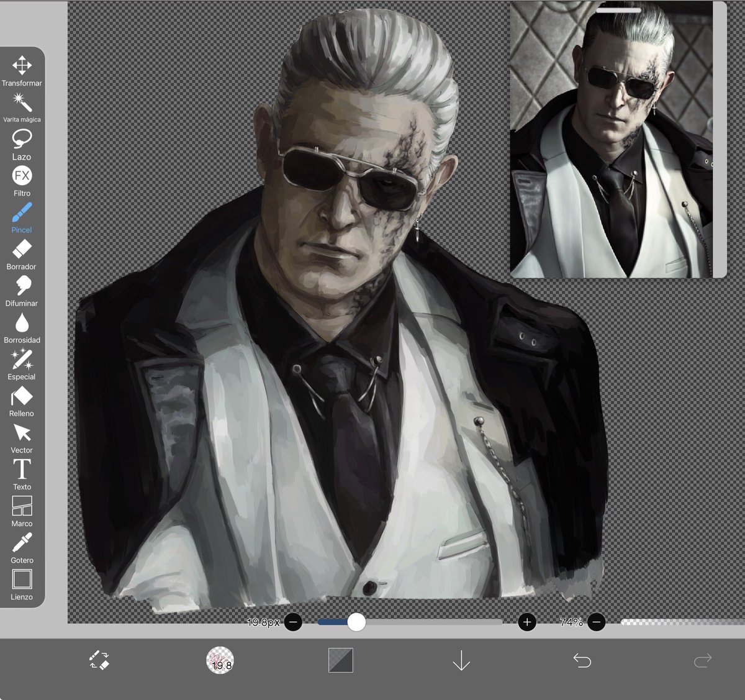Image resolution: width=745 pixels, height=700 pixels.
Task: Open brush settings showing 19.8
Action: coord(220,660)
